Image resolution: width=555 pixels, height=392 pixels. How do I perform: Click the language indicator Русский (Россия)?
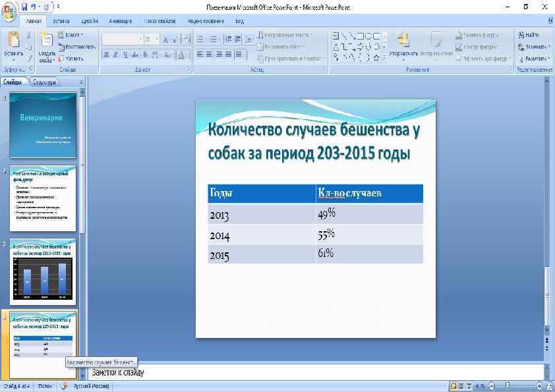[x=92, y=386]
